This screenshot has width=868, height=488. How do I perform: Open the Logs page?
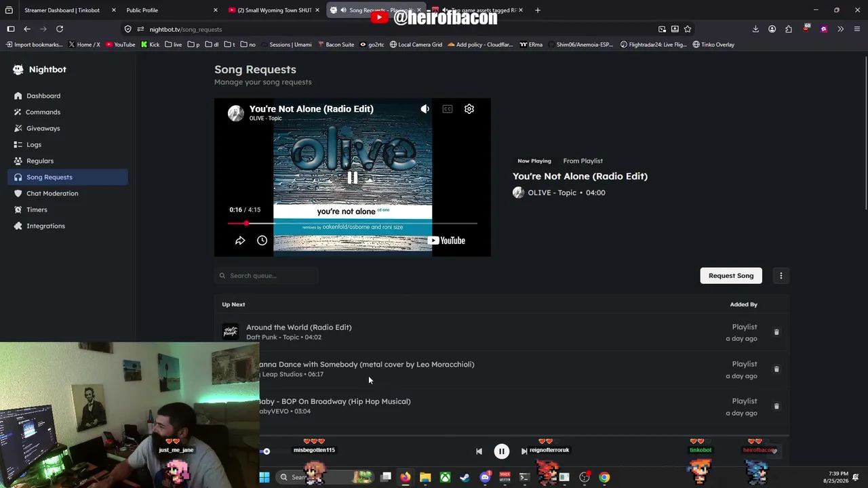pos(34,144)
